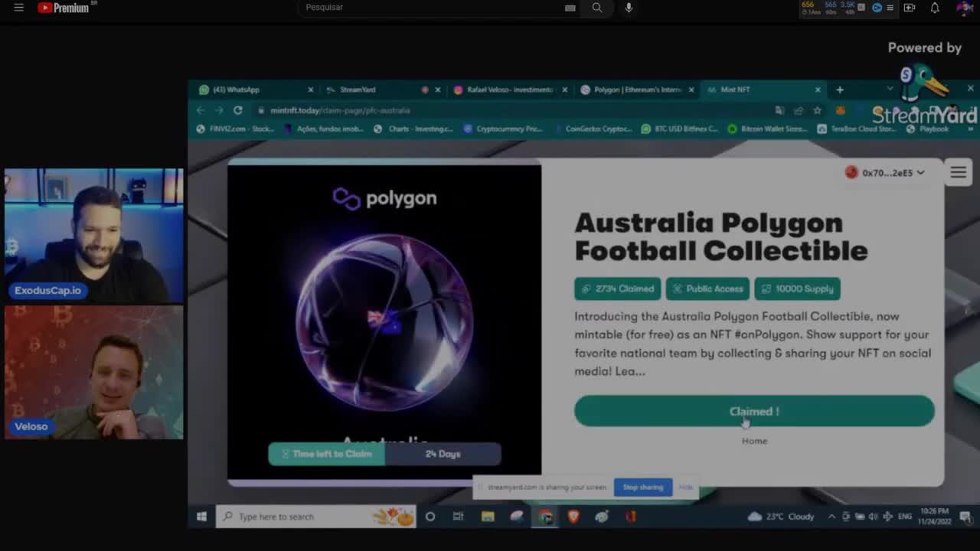Go forward in the browser

click(x=219, y=110)
